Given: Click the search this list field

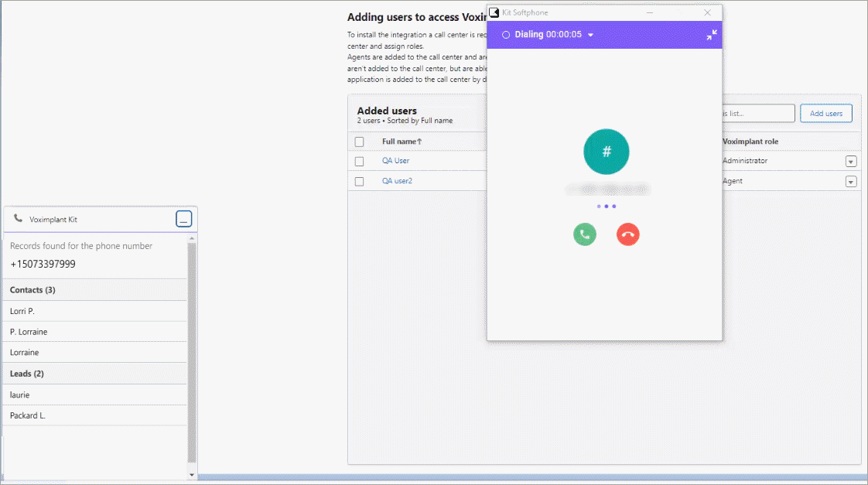Looking at the screenshot, I should point(758,114).
